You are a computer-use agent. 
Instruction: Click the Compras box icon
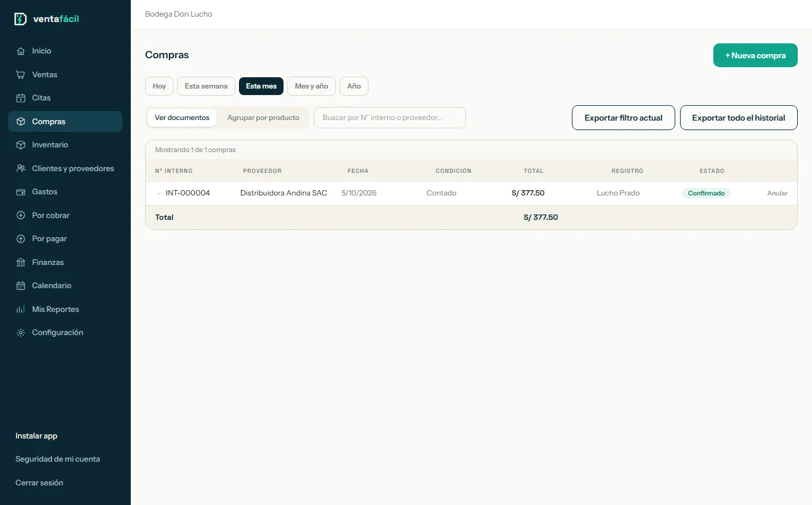point(21,122)
